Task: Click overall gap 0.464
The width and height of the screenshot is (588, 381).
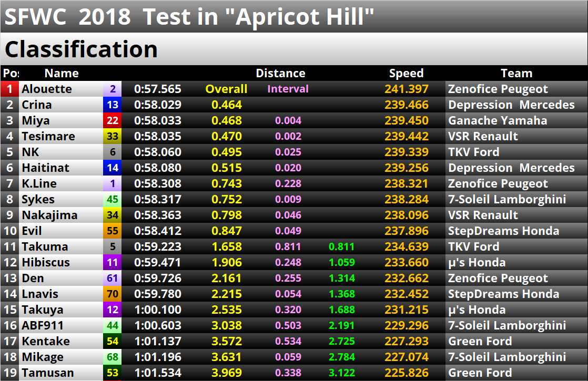Action: [x=227, y=105]
